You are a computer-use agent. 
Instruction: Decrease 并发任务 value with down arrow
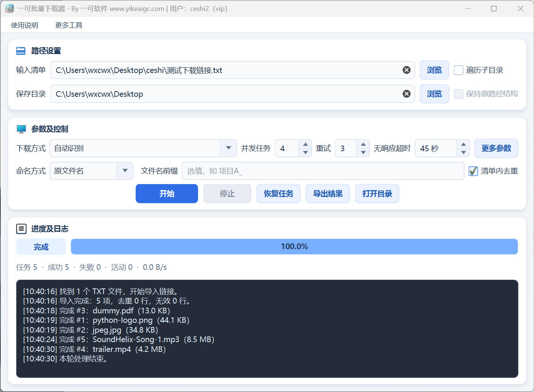point(305,152)
